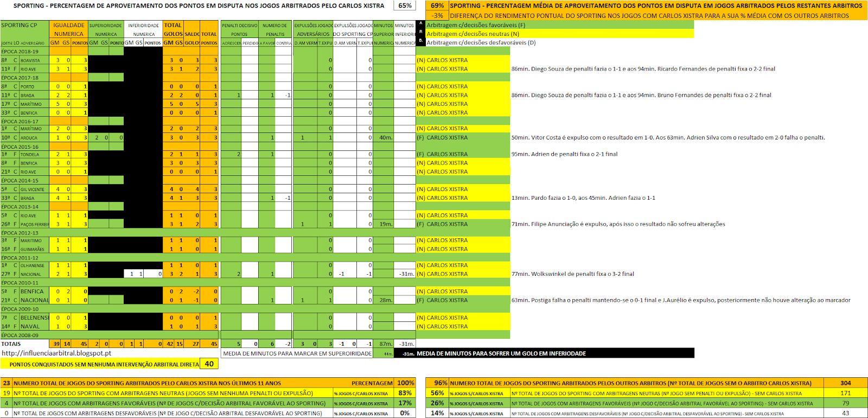Click the 28m. minutes cell

coord(384,300)
